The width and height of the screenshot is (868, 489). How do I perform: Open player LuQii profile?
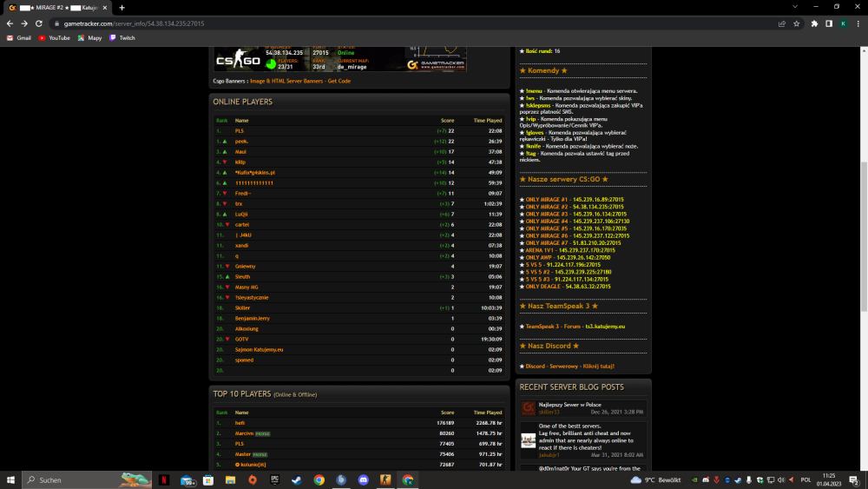coord(241,215)
